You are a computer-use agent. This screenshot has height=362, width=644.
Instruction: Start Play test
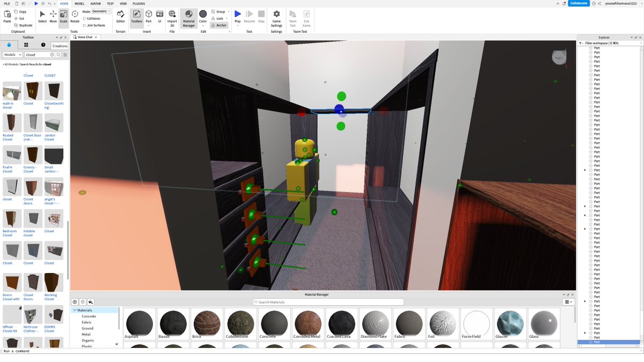[x=238, y=16]
